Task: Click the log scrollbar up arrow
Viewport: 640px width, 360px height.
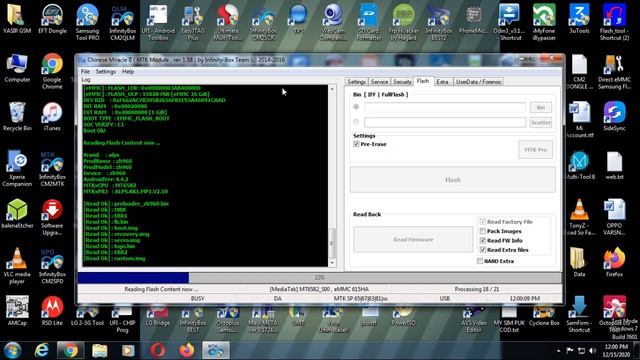Action: click(x=332, y=89)
